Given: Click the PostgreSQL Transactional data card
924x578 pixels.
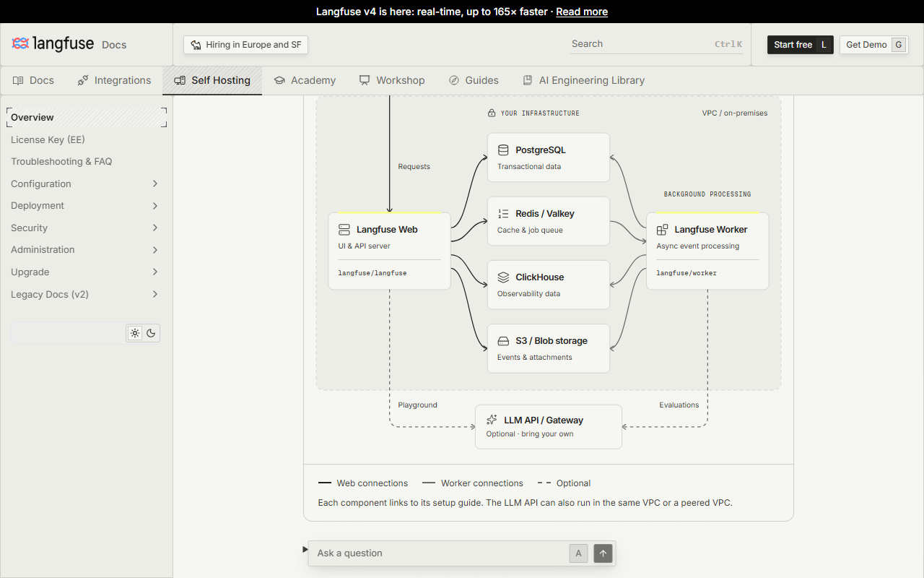Looking at the screenshot, I should (x=549, y=158).
